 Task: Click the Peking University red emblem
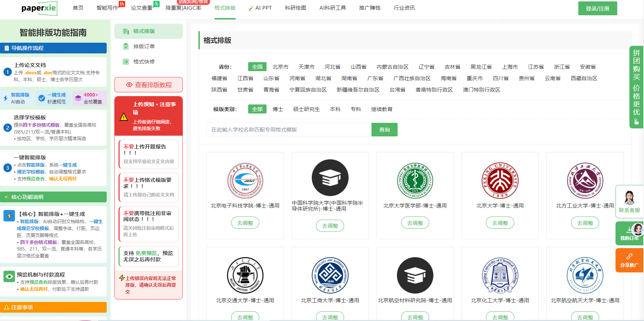click(x=500, y=180)
